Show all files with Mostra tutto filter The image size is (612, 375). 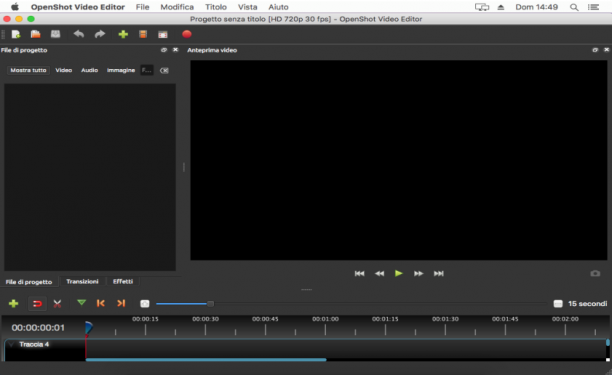[28, 70]
